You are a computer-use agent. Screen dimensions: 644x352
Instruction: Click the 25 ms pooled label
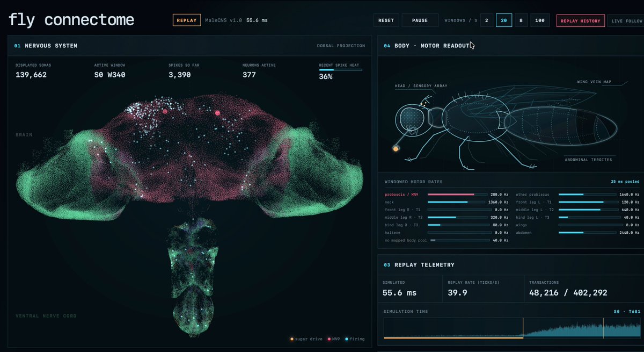point(625,182)
